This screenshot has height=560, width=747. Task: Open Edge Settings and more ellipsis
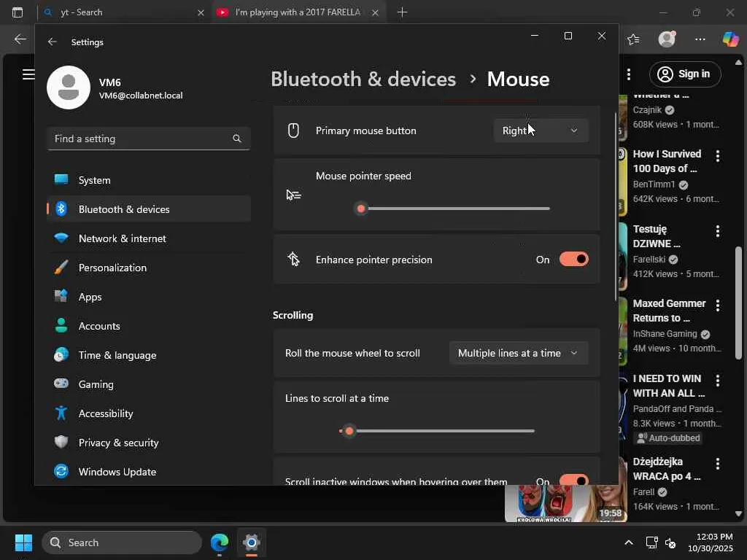click(700, 39)
